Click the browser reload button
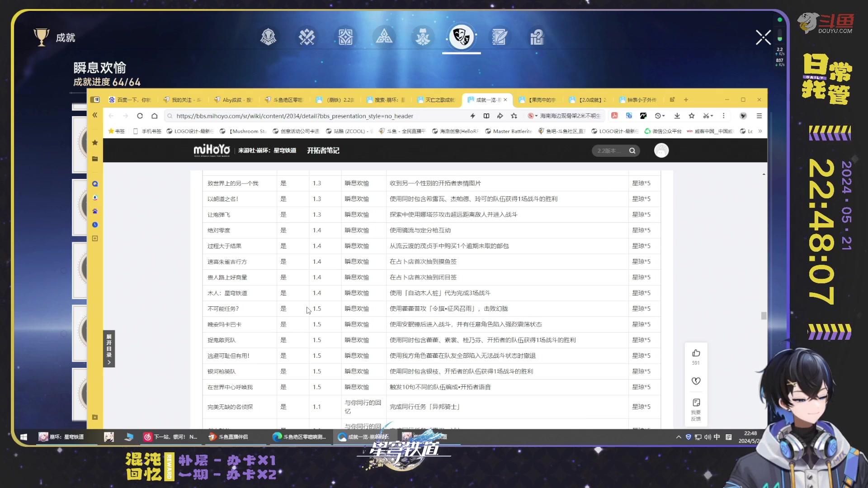868x488 pixels. tap(140, 116)
